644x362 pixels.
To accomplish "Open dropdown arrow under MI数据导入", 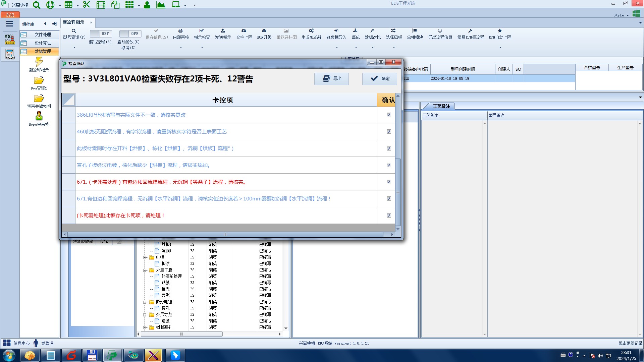I will pyautogui.click(x=337, y=48).
